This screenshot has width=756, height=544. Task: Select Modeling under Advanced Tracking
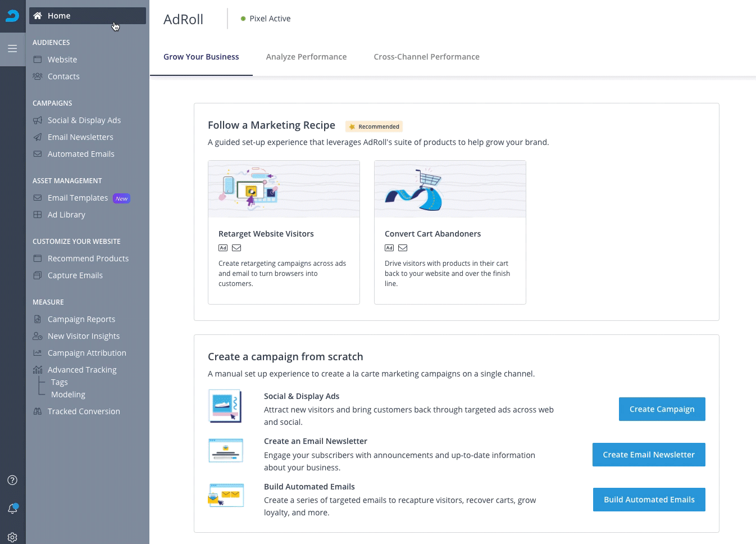pos(68,395)
